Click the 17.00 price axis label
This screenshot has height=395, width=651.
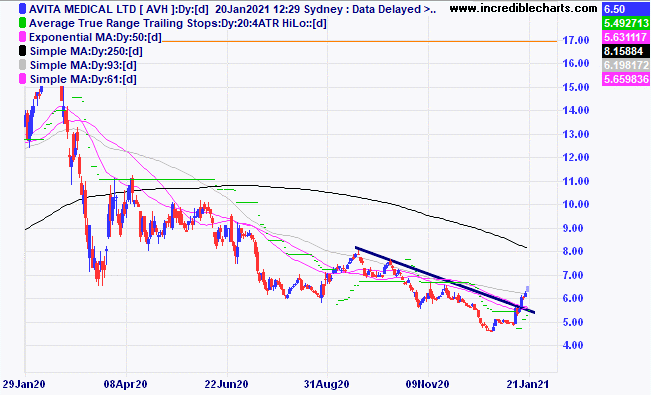coord(576,40)
